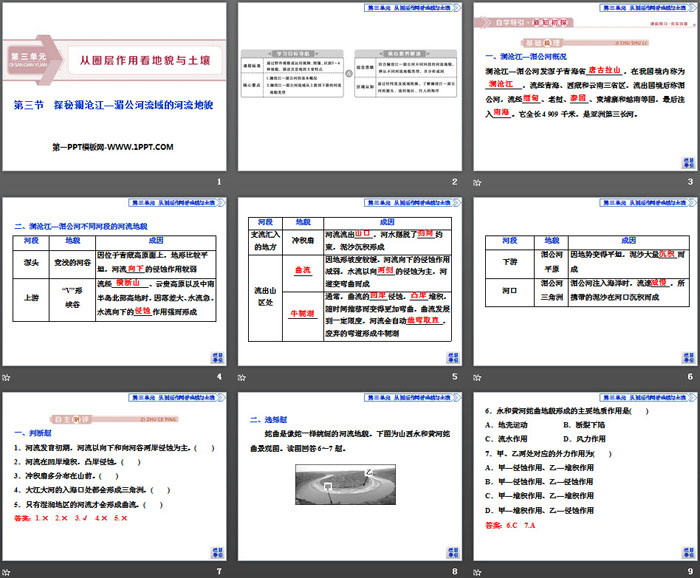Click the animation star icon under slide 3

pos(477,182)
